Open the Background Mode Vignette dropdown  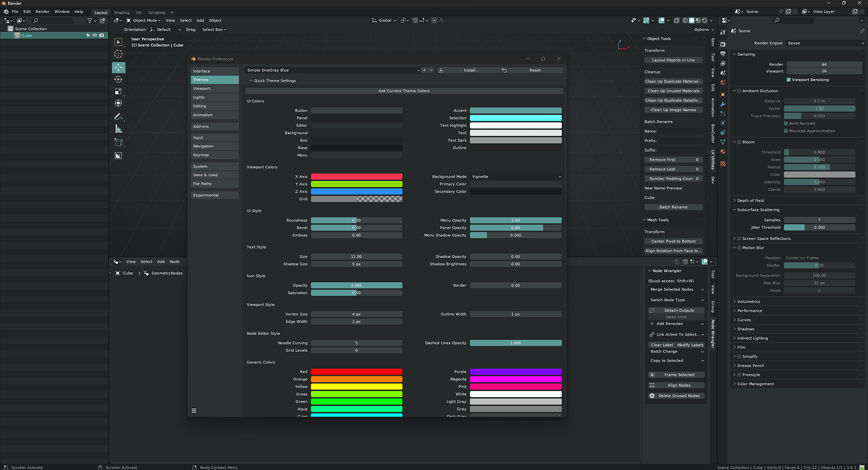click(516, 177)
